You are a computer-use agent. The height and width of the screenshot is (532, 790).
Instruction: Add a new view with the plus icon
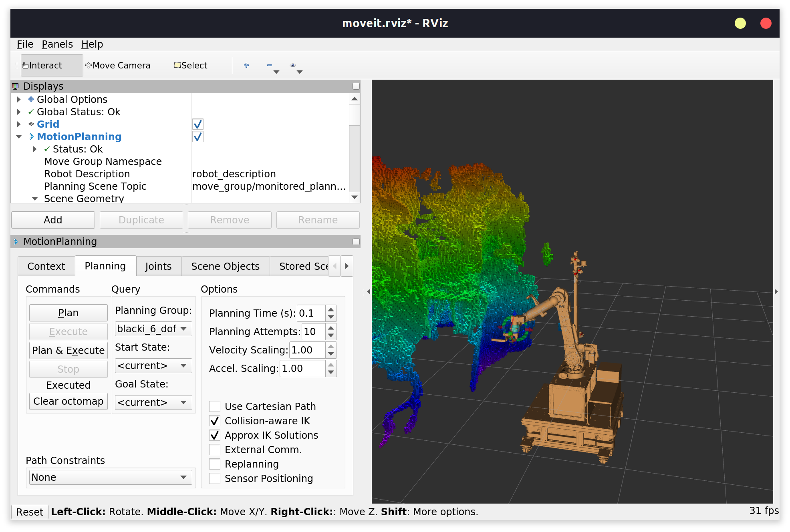[246, 65]
